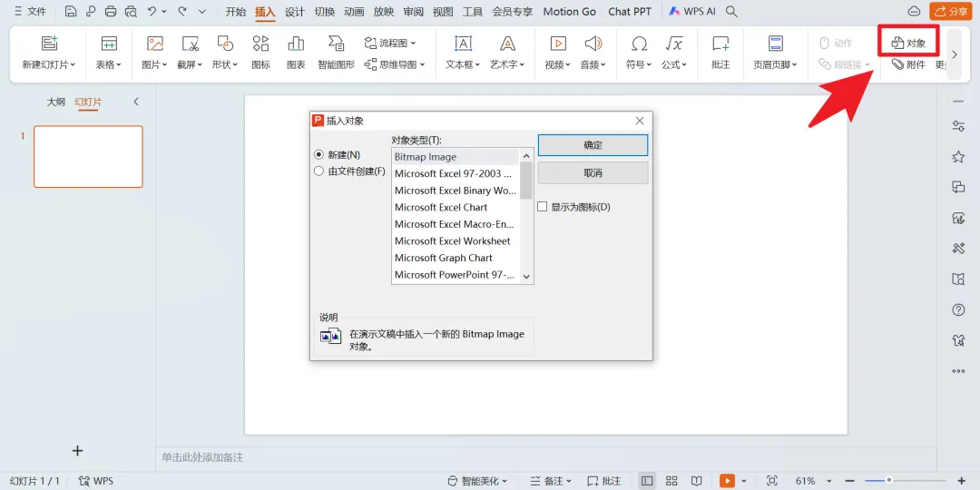Switch to the 动画 tab
Screen dimensions: 980x490
tap(354, 11)
